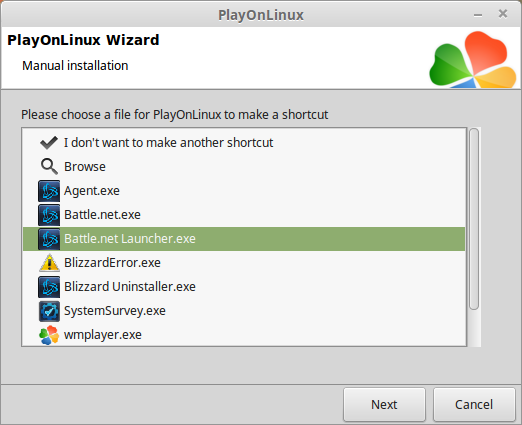Image resolution: width=522 pixels, height=425 pixels.
Task: Select Battle.net.exe list entry
Action: (102, 215)
